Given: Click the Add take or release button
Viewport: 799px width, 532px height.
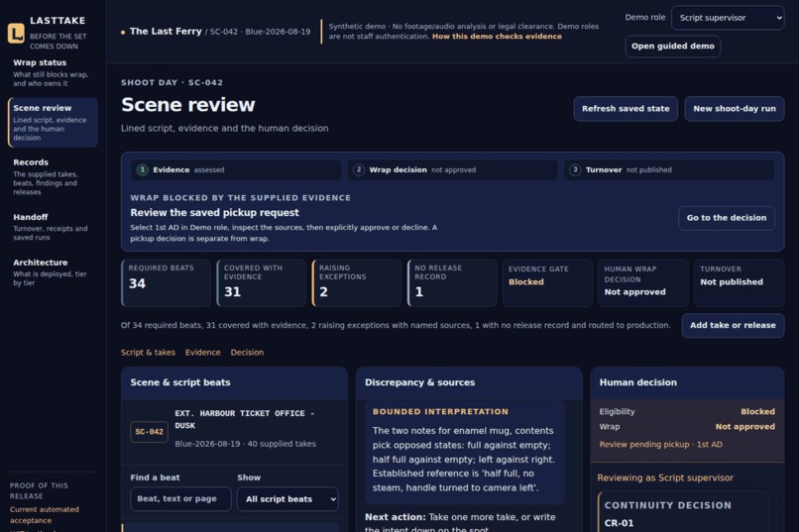Looking at the screenshot, I should pyautogui.click(x=733, y=325).
